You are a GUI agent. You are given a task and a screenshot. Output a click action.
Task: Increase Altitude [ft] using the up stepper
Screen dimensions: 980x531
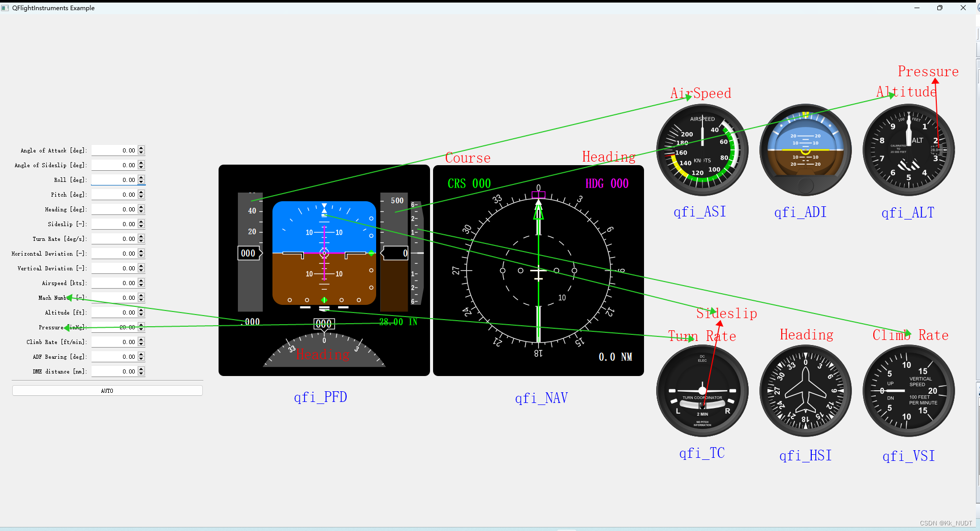[x=141, y=310]
